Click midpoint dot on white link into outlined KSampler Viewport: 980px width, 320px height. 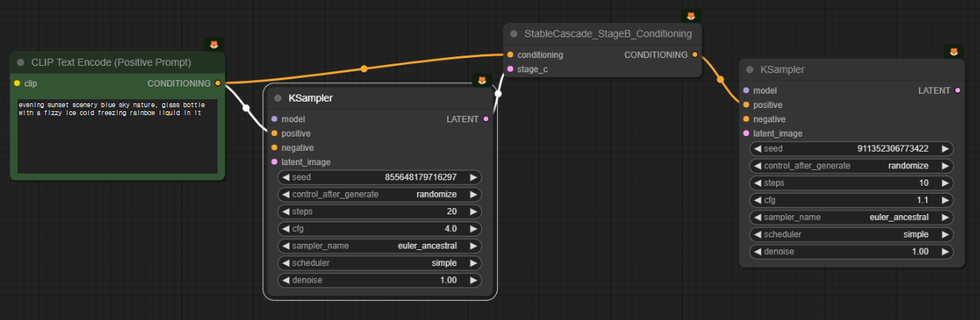click(245, 108)
